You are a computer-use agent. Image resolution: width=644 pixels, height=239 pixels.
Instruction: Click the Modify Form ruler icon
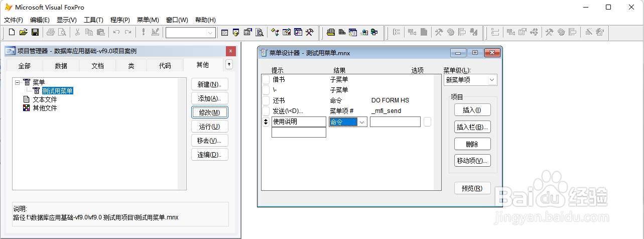[155, 32]
